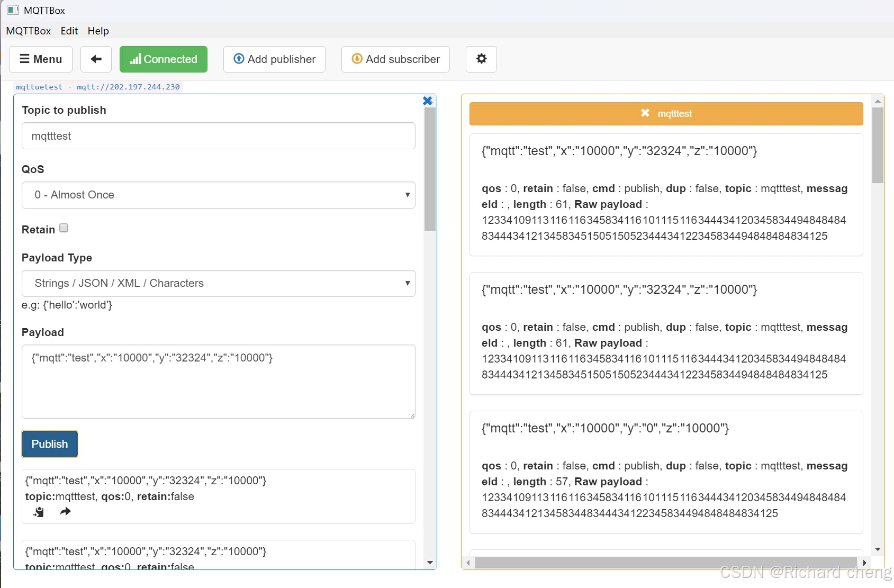Open the Edit menu

pos(69,31)
